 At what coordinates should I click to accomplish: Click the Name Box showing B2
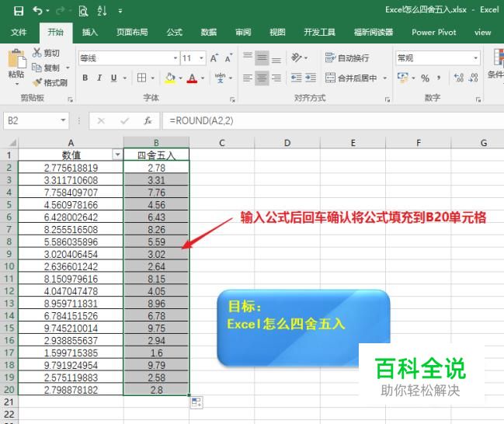(x=32, y=121)
